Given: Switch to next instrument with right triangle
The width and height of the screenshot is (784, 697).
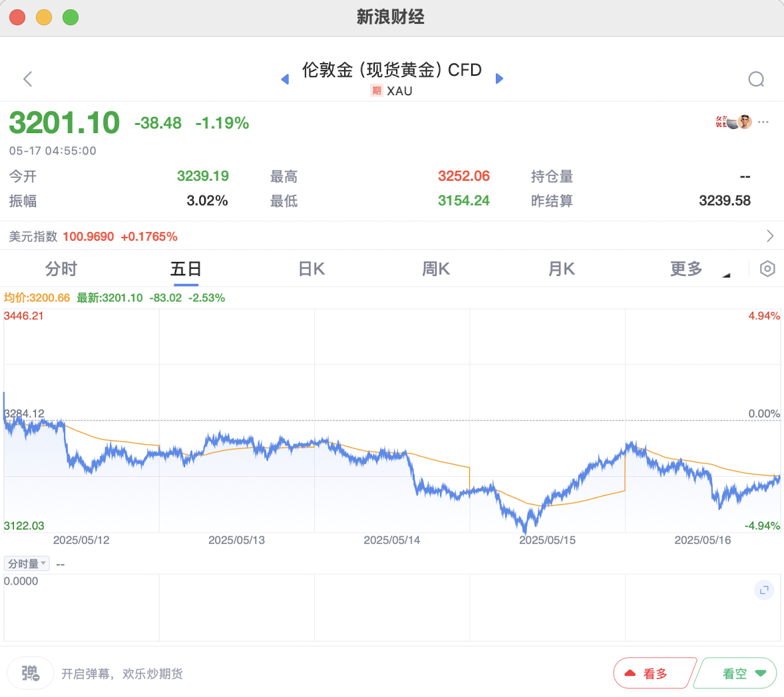Looking at the screenshot, I should click(x=499, y=79).
